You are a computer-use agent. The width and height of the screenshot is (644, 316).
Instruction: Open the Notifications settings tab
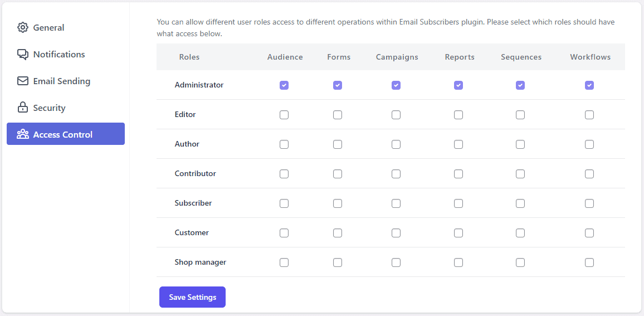tap(66, 54)
